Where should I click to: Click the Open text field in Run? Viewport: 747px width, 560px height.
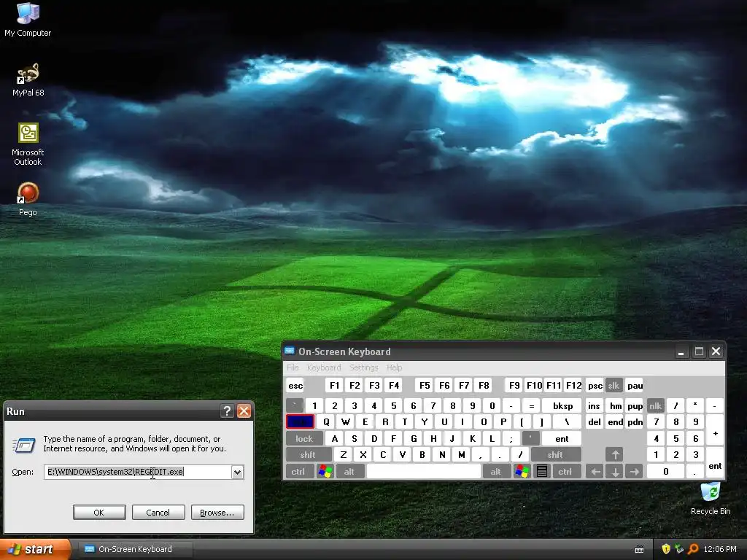tap(138, 472)
